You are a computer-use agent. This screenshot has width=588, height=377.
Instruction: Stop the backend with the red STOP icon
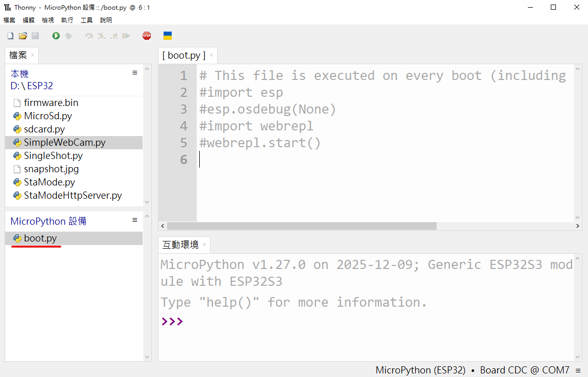pyautogui.click(x=147, y=36)
